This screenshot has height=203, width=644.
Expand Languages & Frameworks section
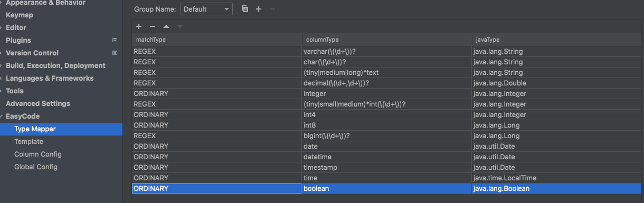[x=2, y=78]
